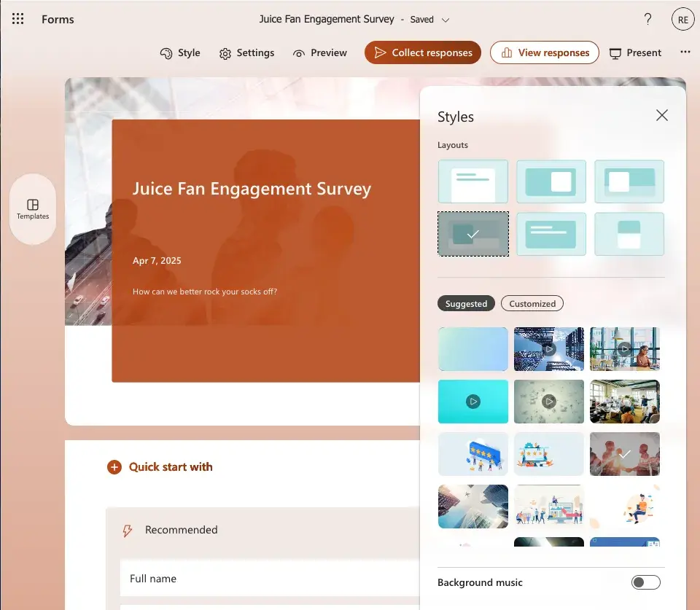Viewport: 700px width, 610px height.
Task: Open View responses
Action: coord(545,52)
